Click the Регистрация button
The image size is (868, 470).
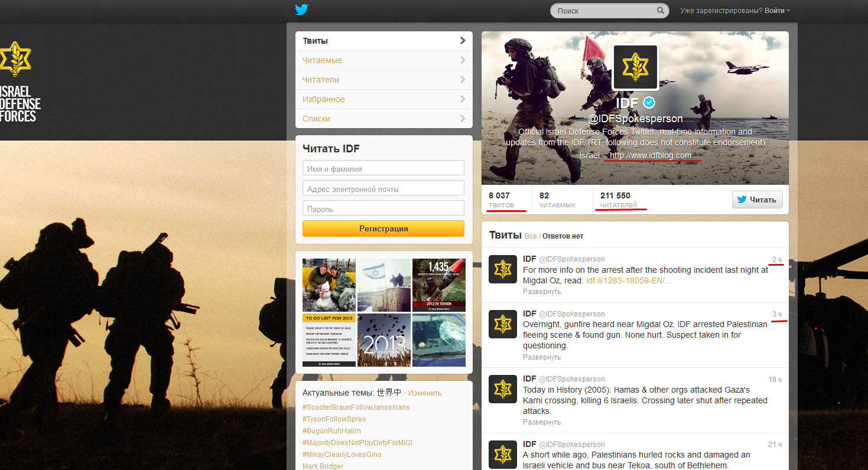point(383,229)
